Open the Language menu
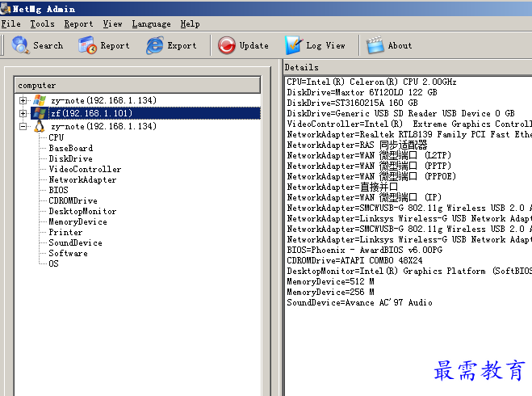532x396 pixels. tap(151, 23)
